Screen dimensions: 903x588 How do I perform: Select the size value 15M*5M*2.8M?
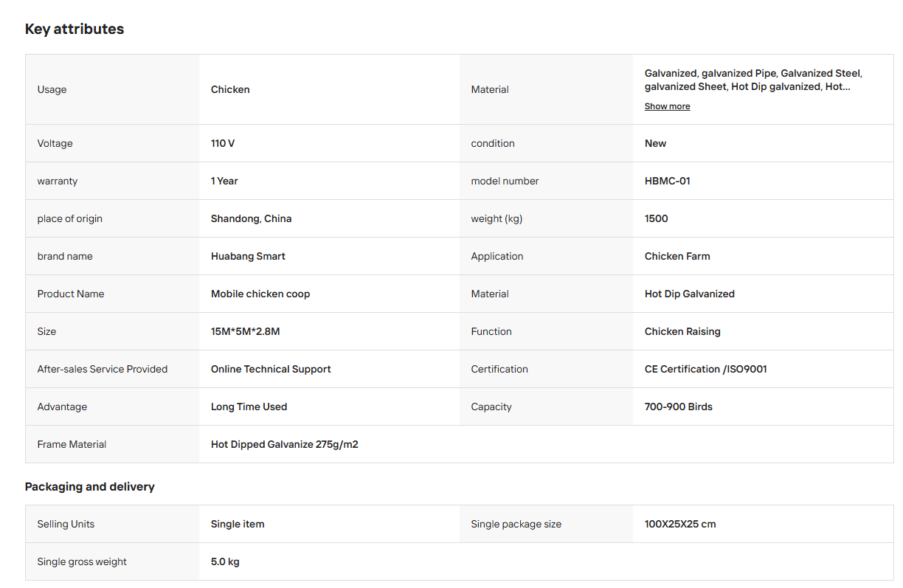pos(246,331)
